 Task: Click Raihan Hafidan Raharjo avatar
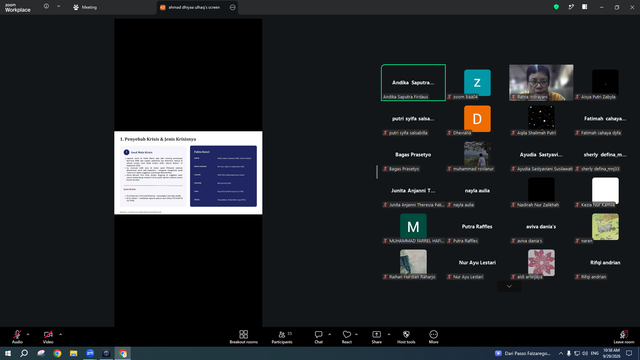click(413, 262)
